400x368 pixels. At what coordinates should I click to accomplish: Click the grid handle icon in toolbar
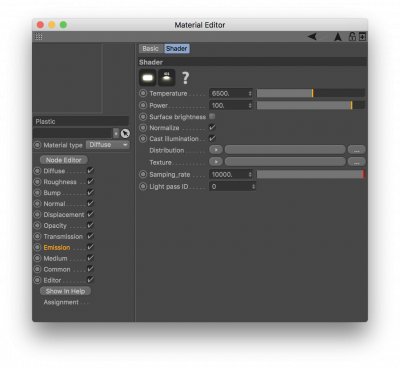(x=39, y=37)
